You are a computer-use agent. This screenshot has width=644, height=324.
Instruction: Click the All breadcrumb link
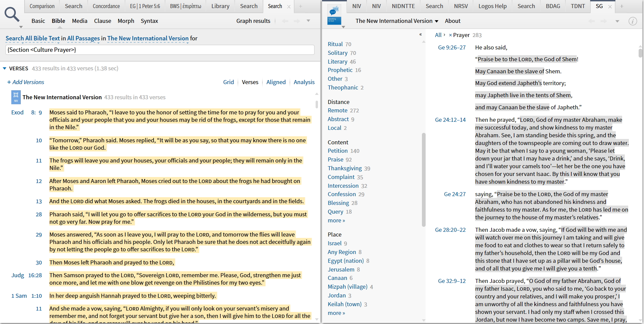point(438,35)
